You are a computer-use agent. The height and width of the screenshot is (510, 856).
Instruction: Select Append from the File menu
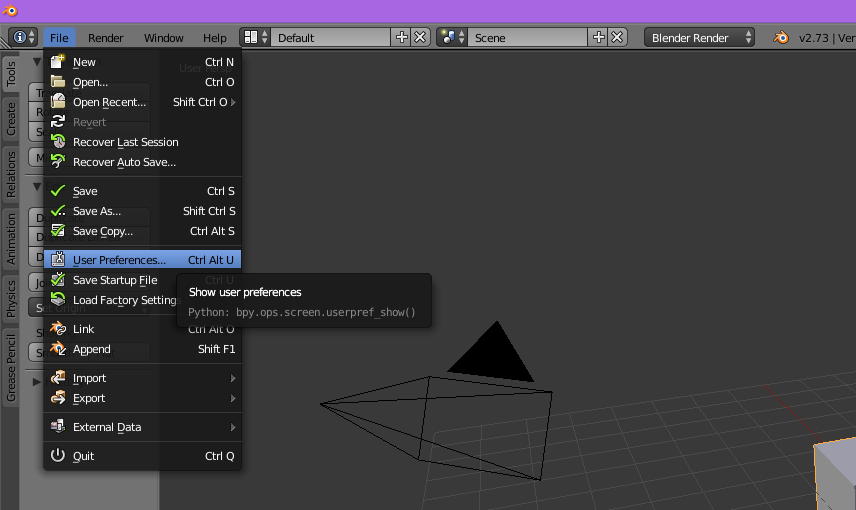142,349
